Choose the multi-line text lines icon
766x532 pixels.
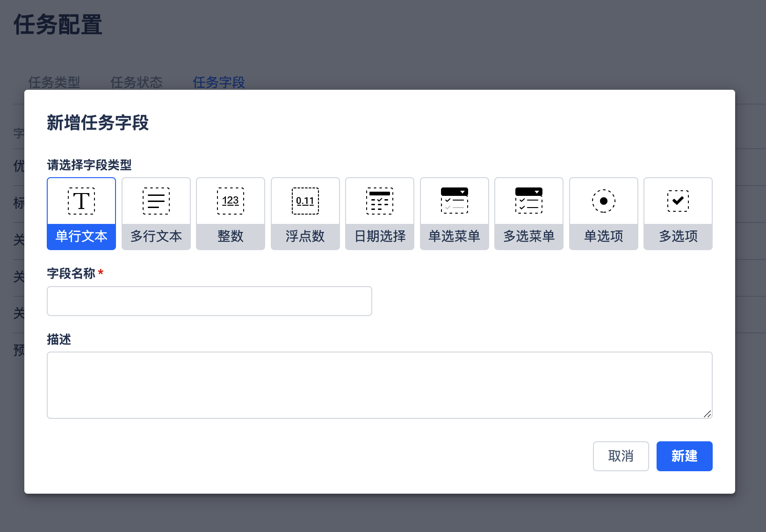point(156,201)
